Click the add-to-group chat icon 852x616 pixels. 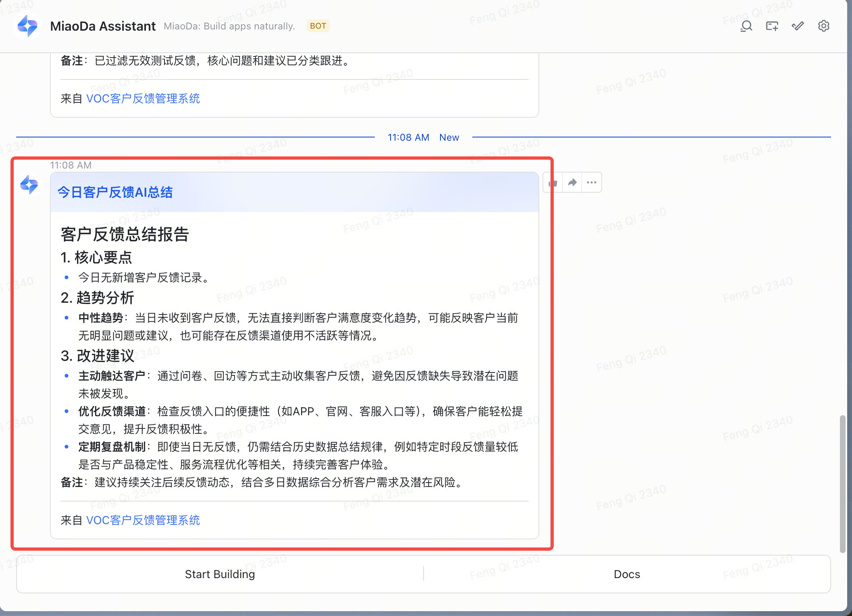click(772, 26)
